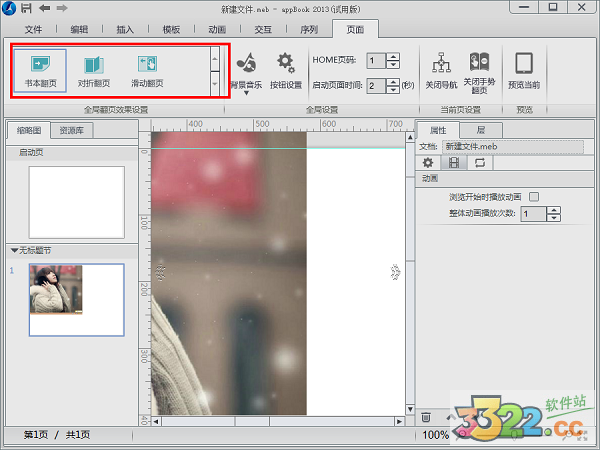Decrease the HOME页码 value
Image resolution: width=600 pixels, height=450 pixels.
point(393,65)
